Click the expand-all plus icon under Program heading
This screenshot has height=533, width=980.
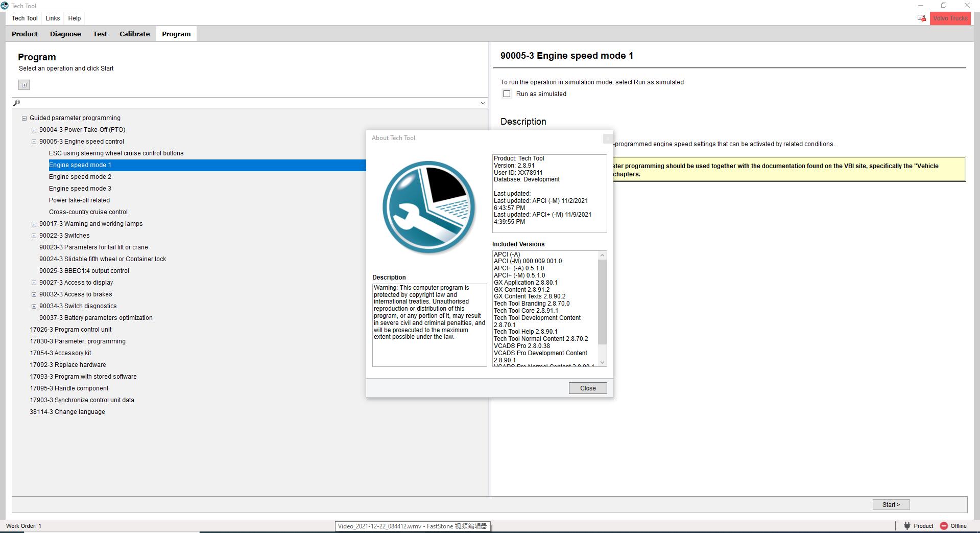pos(24,85)
